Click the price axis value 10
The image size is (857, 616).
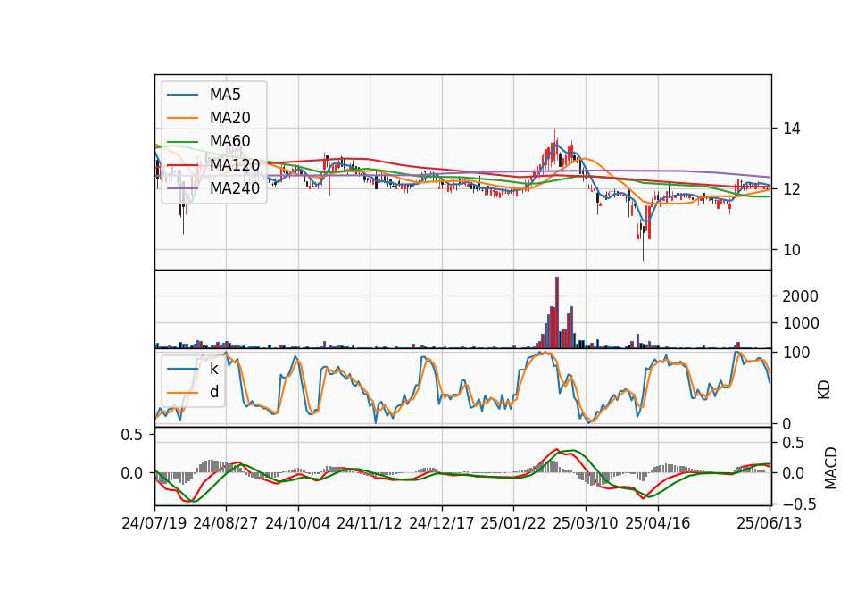(792, 250)
